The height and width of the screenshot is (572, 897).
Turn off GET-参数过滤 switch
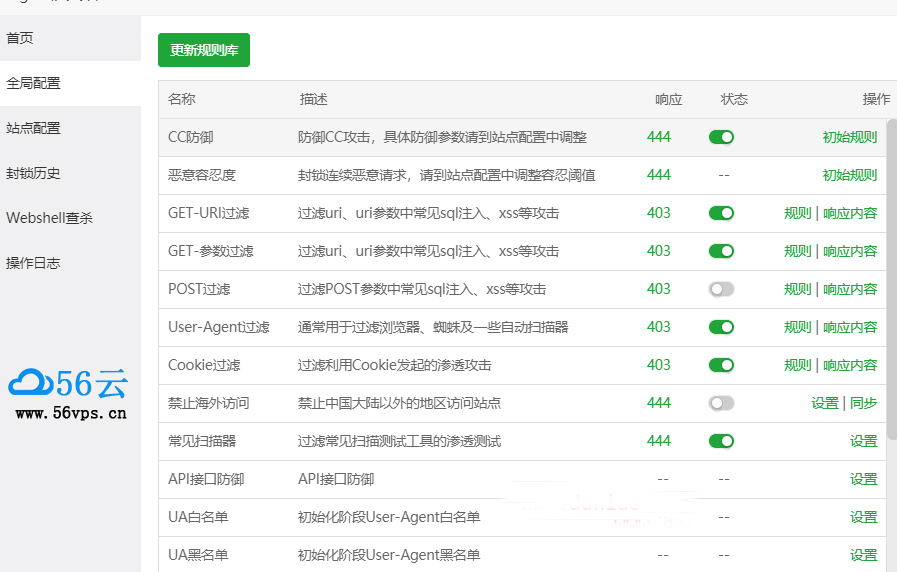click(721, 251)
